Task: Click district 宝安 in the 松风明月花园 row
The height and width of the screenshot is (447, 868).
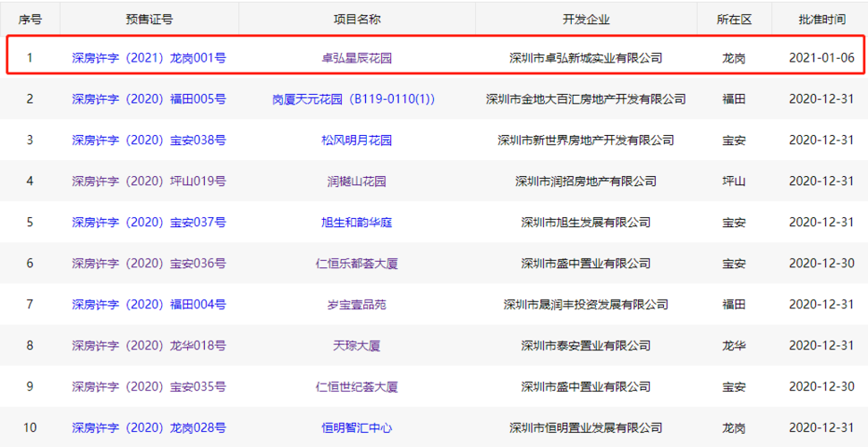Action: click(734, 140)
